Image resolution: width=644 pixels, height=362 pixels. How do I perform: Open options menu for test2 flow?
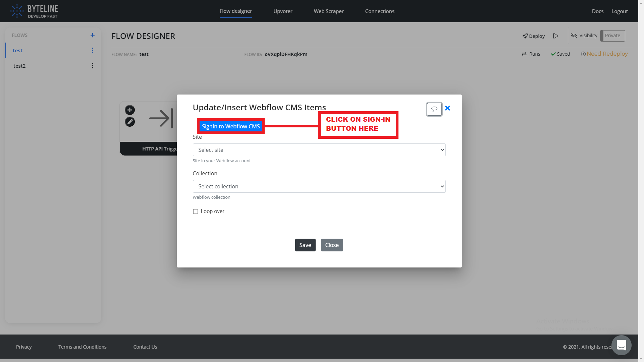point(92,66)
